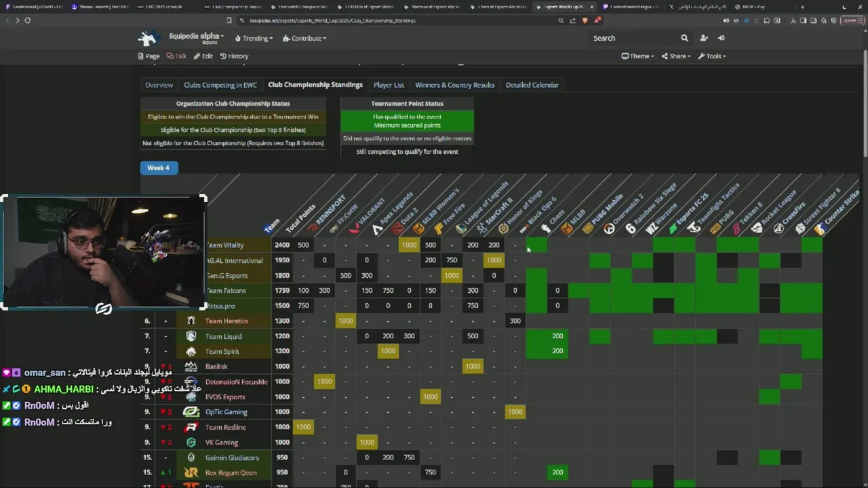Viewport: 868px width, 488px height.
Task: Click the Liquipedia horse logo
Action: 148,38
